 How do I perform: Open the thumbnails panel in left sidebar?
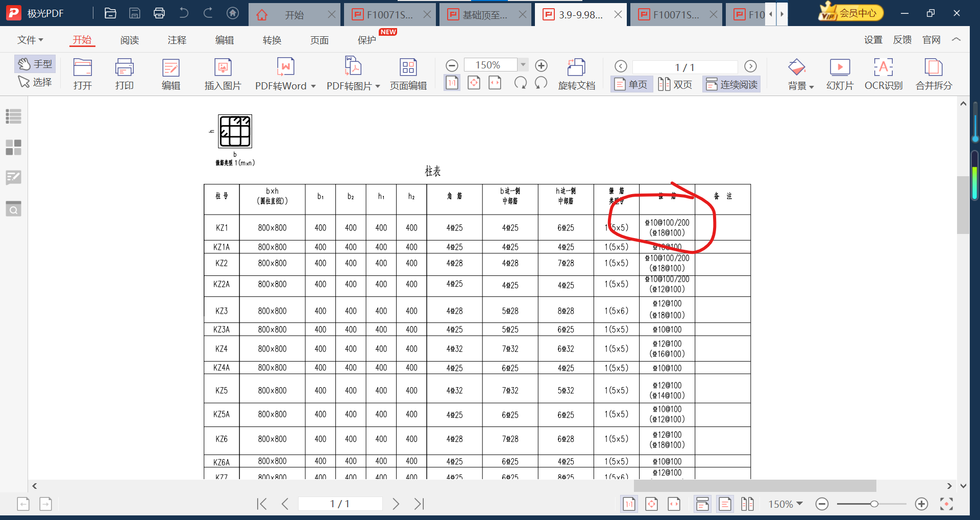pyautogui.click(x=13, y=148)
